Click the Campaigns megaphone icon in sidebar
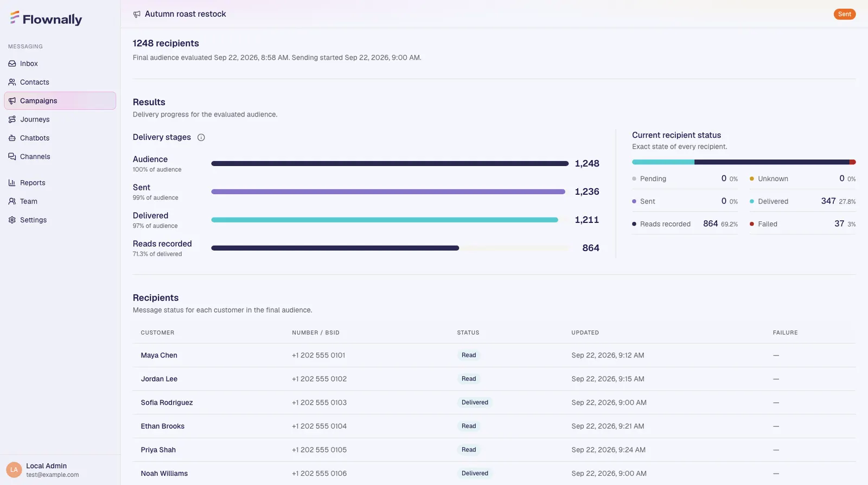 click(x=12, y=101)
